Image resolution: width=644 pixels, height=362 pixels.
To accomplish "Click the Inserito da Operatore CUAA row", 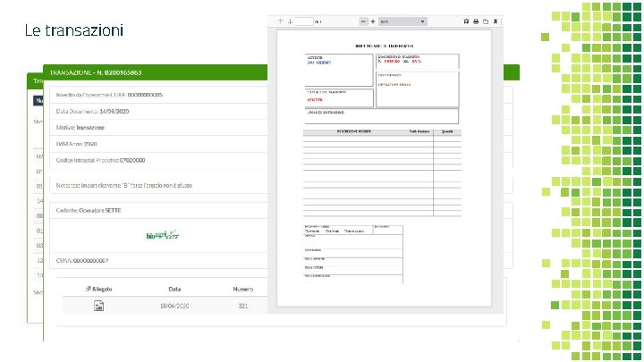I will pyautogui.click(x=158, y=95).
